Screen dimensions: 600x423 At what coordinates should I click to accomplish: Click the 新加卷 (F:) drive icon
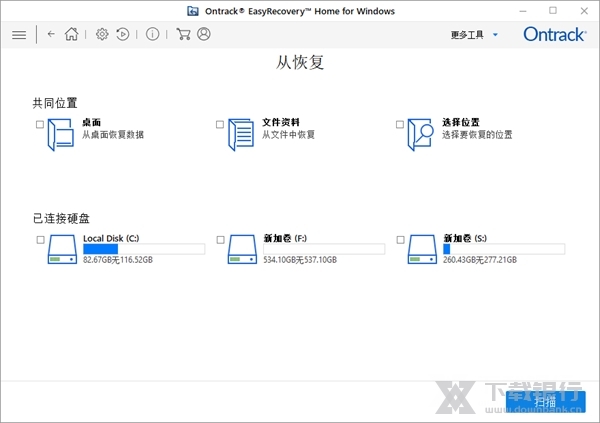click(x=242, y=249)
